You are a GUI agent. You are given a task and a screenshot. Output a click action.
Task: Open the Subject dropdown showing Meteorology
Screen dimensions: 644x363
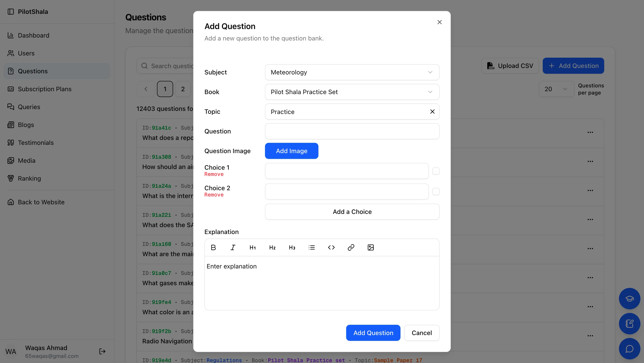pyautogui.click(x=352, y=72)
